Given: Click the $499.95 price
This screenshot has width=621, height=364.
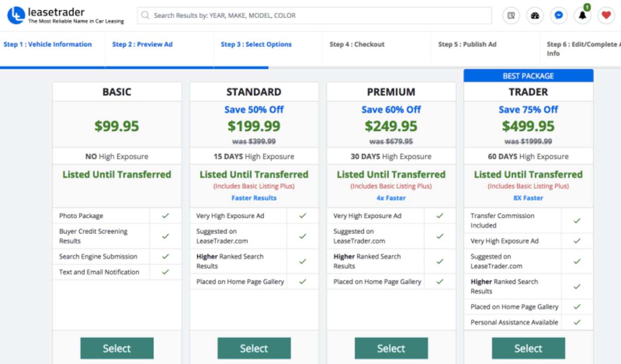Looking at the screenshot, I should tap(528, 126).
